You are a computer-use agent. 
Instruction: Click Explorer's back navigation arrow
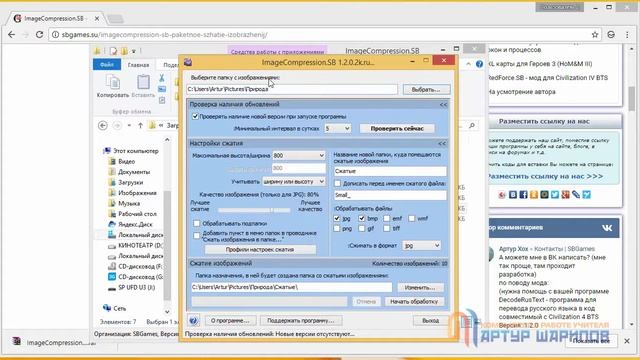coord(103,125)
